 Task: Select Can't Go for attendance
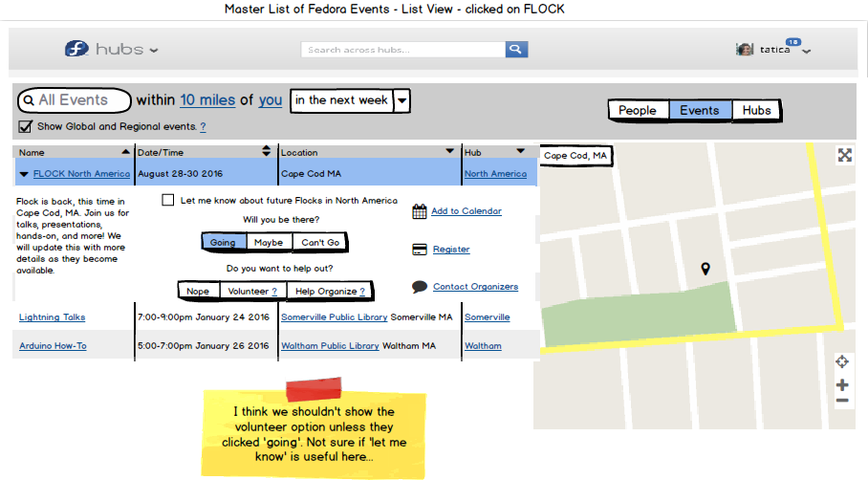(x=320, y=243)
